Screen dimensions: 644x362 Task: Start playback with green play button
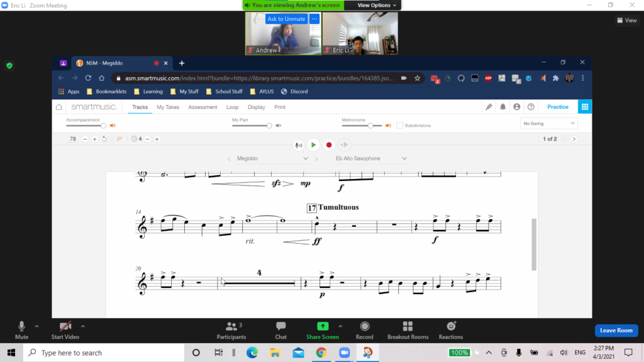click(313, 145)
